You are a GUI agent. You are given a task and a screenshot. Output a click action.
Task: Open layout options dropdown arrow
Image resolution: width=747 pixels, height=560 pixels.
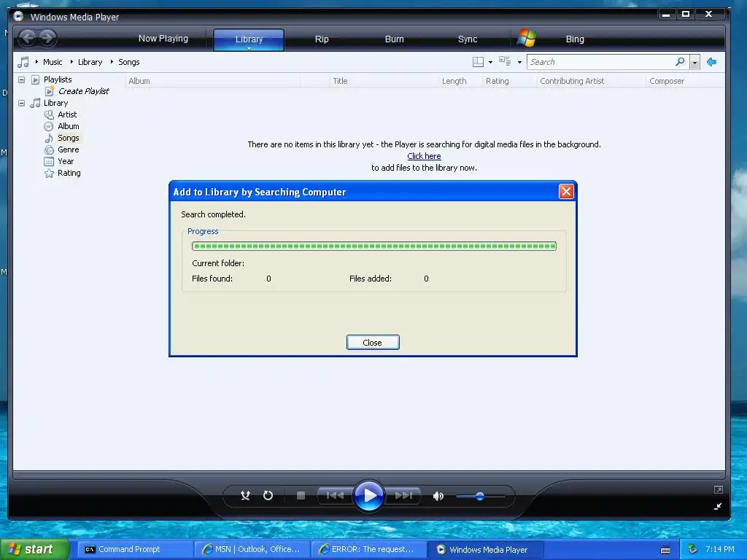pyautogui.click(x=491, y=63)
